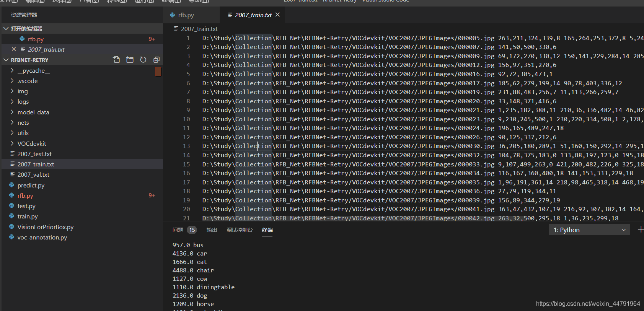644x311 pixels.
Task: Select 2007_train.txt in the file tree
Action: pyautogui.click(x=82, y=164)
